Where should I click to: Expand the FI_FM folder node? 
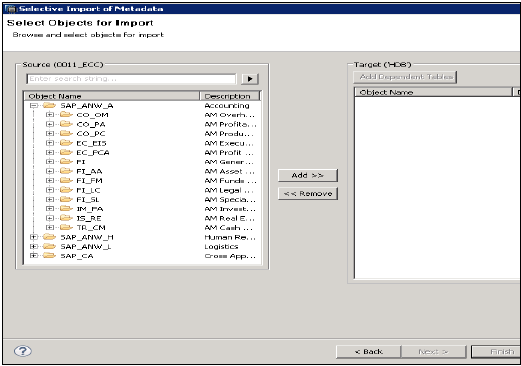[50, 180]
